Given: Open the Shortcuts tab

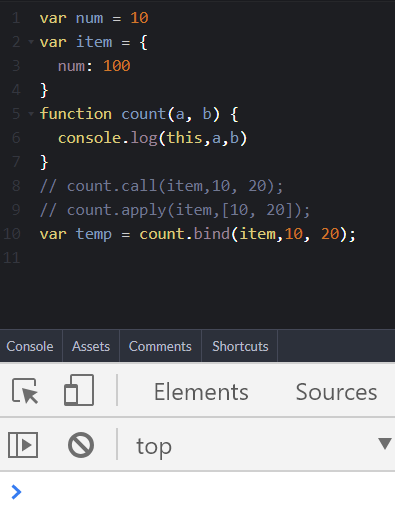Looking at the screenshot, I should (x=240, y=346).
